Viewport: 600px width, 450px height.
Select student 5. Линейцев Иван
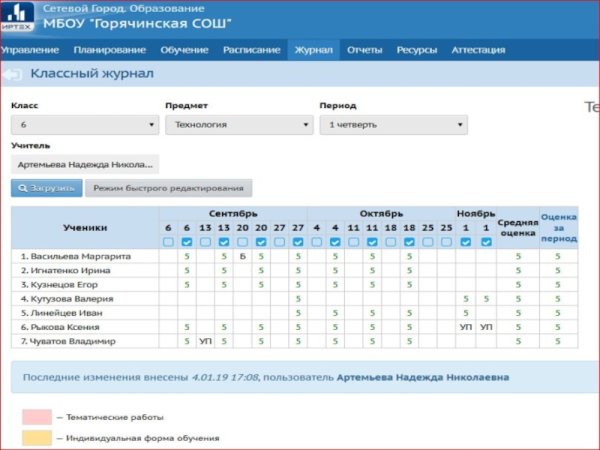point(62,313)
